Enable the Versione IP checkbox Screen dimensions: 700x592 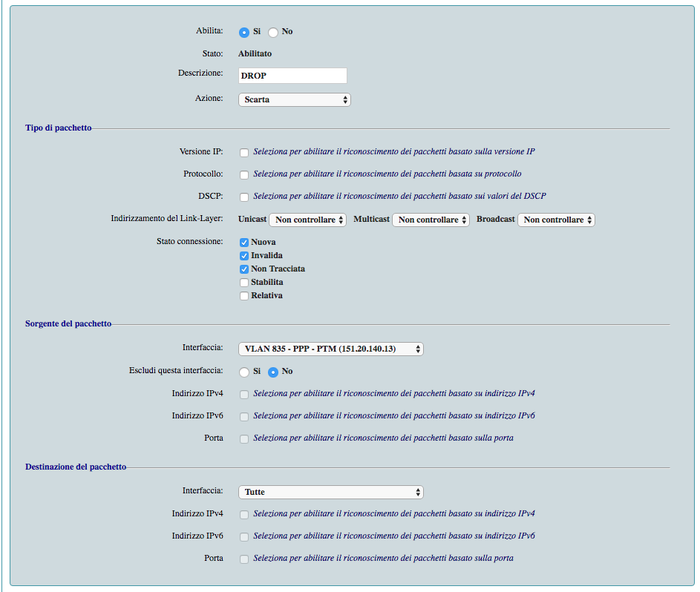pos(243,153)
